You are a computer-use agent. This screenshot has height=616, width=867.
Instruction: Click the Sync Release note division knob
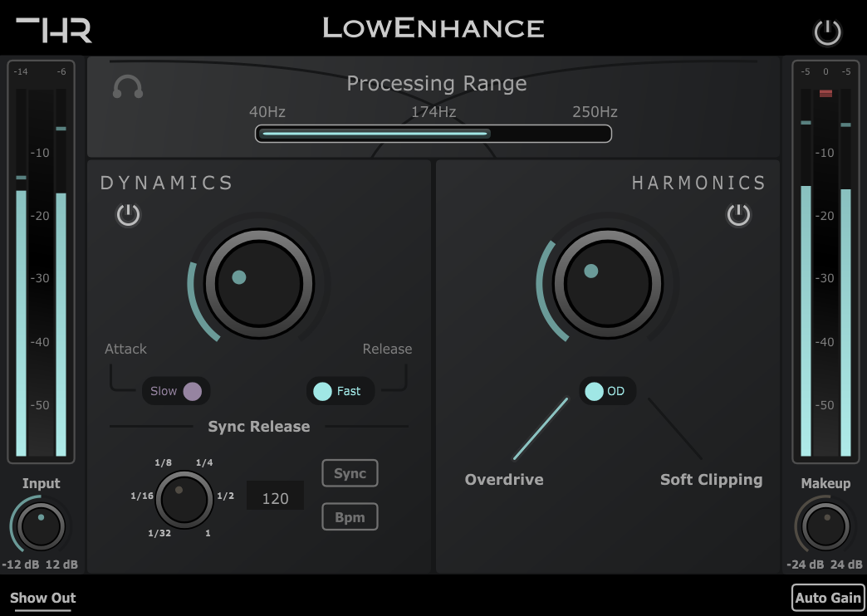pos(184,499)
